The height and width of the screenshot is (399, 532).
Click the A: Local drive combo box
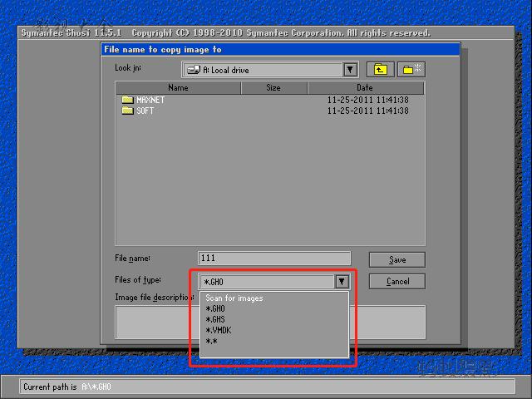tap(269, 70)
